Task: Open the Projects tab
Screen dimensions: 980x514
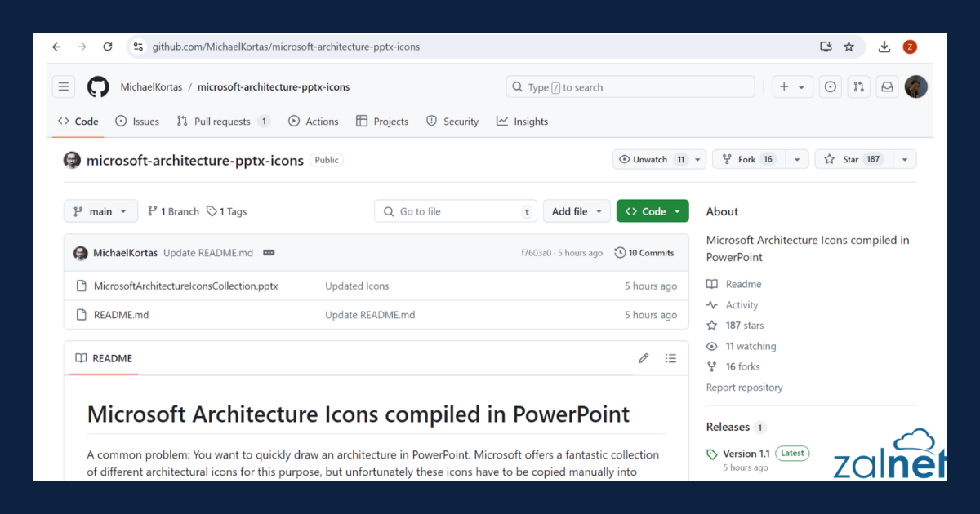Action: pyautogui.click(x=382, y=122)
